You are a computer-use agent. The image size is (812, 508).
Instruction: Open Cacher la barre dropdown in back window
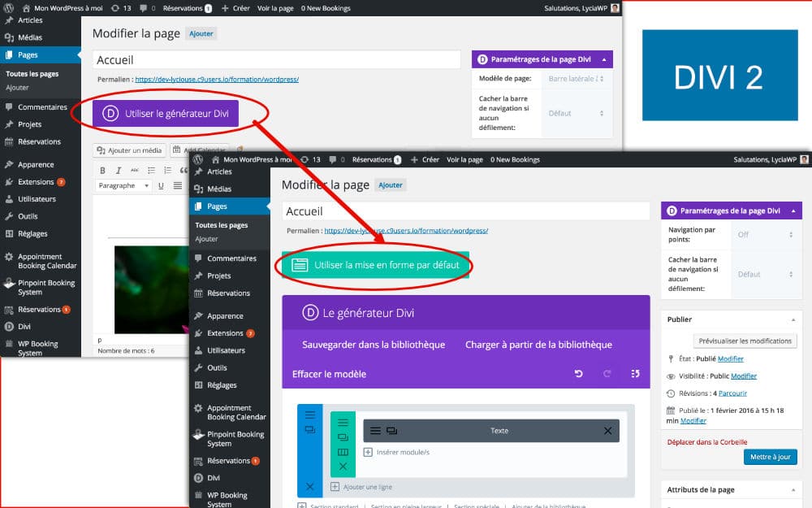click(x=576, y=113)
